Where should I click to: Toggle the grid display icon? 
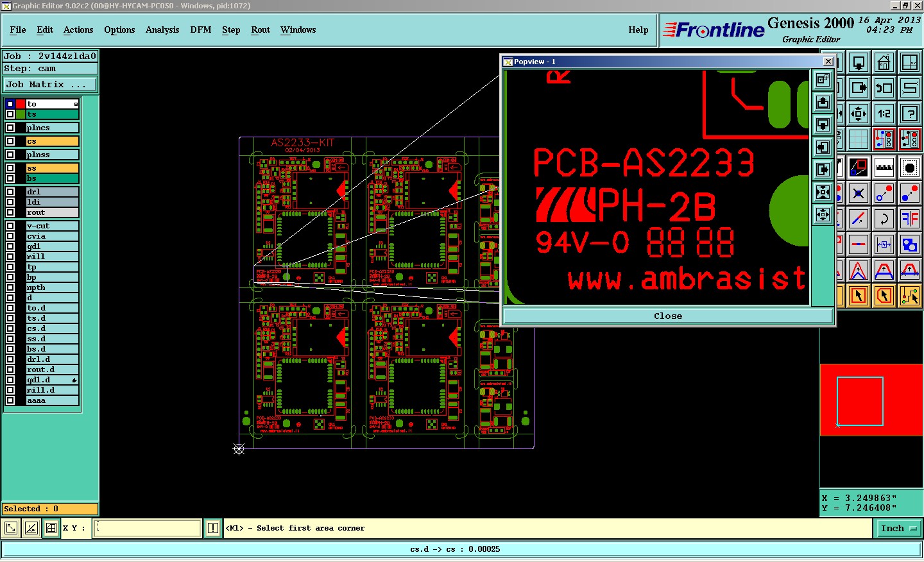pos(859,139)
